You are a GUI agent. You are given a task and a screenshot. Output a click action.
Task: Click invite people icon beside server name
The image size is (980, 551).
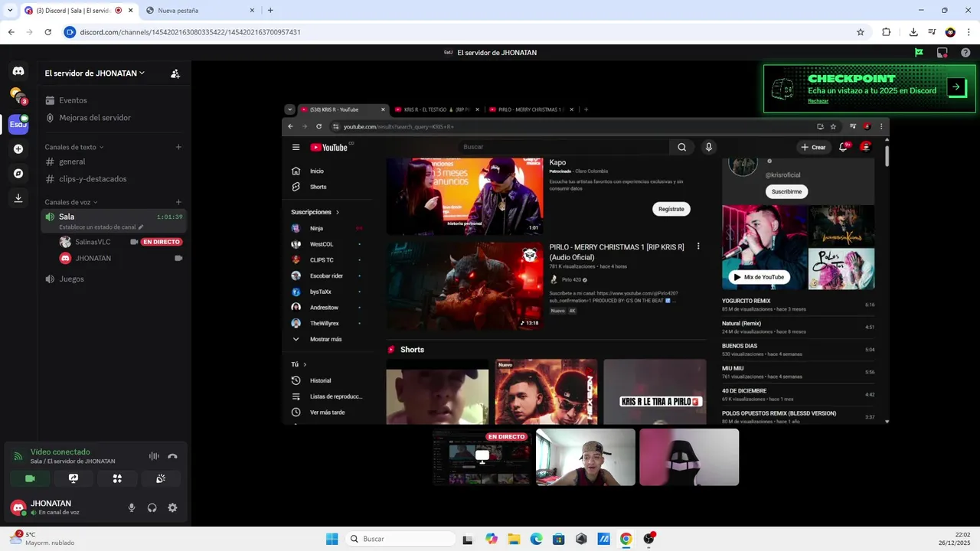175,73
